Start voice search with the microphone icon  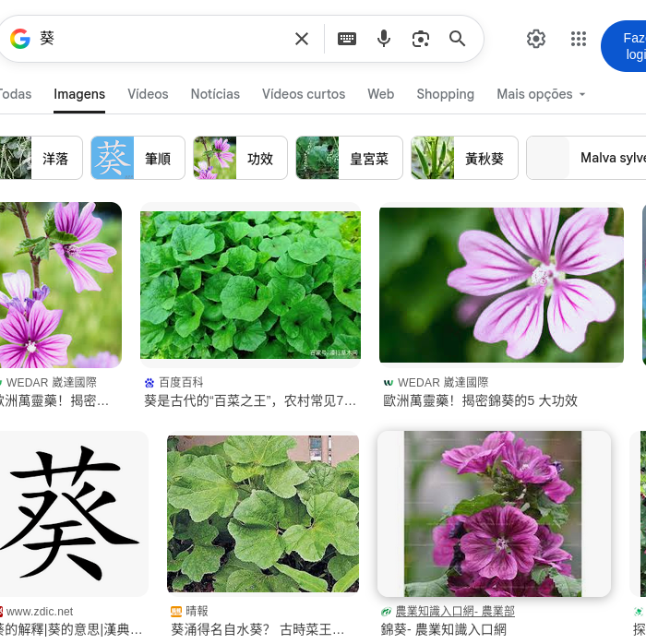tap(384, 39)
